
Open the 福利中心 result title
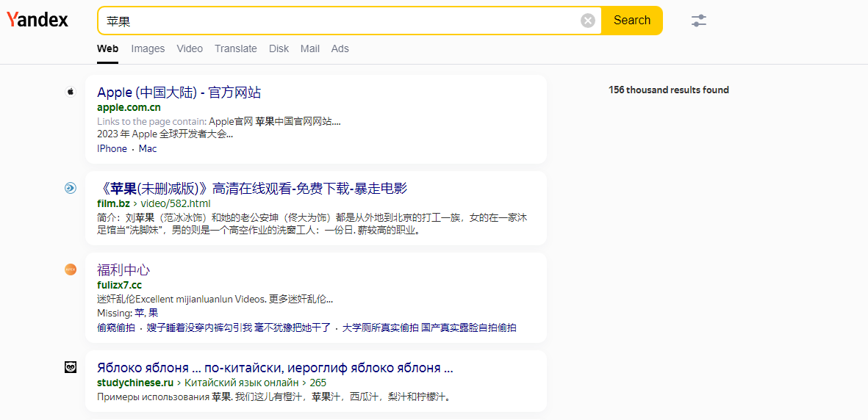pyautogui.click(x=123, y=270)
